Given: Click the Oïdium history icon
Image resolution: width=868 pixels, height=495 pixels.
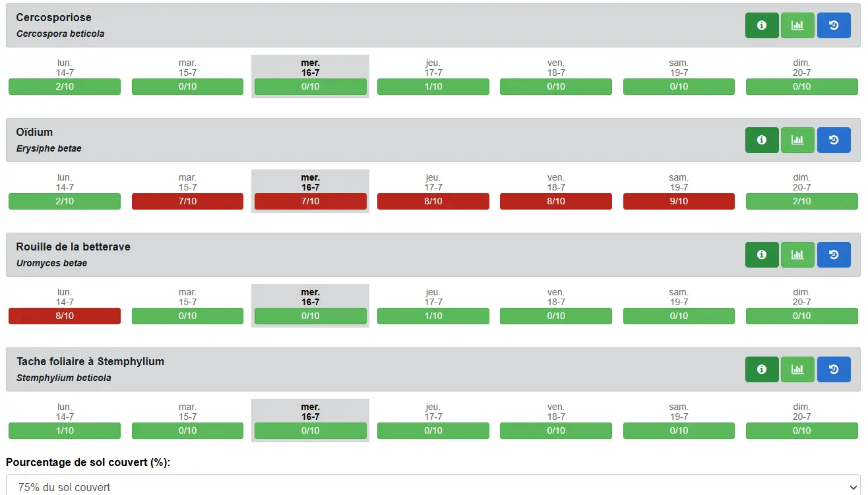Looking at the screenshot, I should [834, 140].
